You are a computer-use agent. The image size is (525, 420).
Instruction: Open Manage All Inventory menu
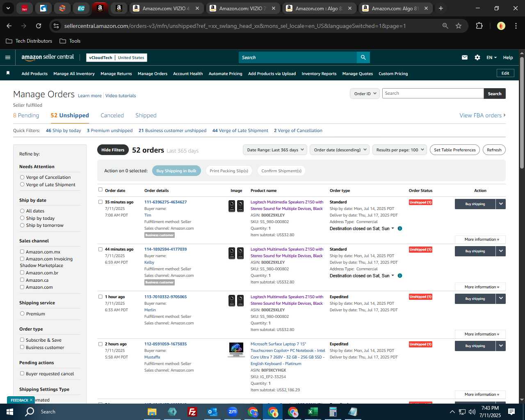(x=74, y=74)
